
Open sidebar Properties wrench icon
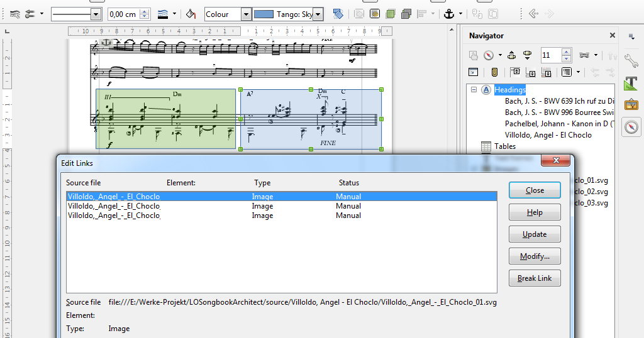(631, 61)
